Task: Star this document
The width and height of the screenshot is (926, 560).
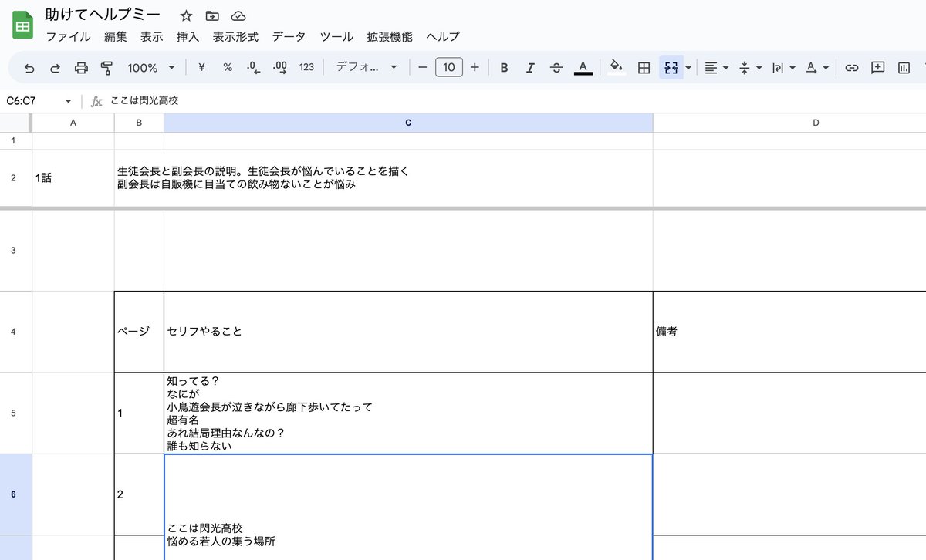Action: tap(186, 15)
